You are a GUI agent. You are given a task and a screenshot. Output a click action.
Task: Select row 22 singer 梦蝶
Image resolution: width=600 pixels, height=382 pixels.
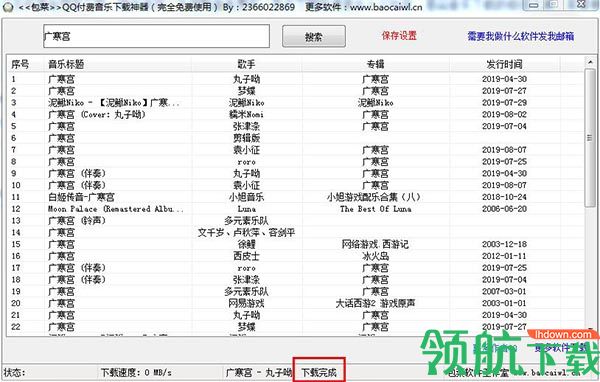click(x=246, y=327)
